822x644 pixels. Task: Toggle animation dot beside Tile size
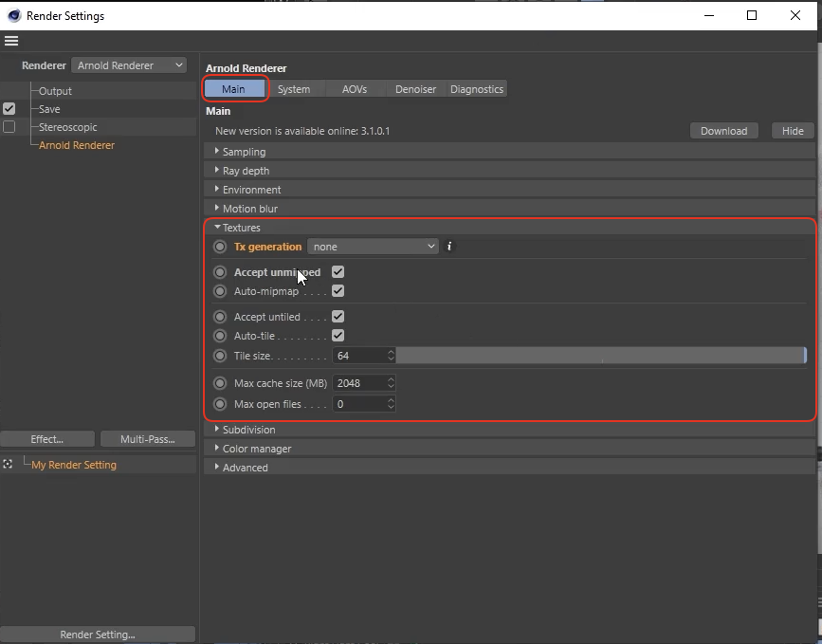pyautogui.click(x=220, y=356)
